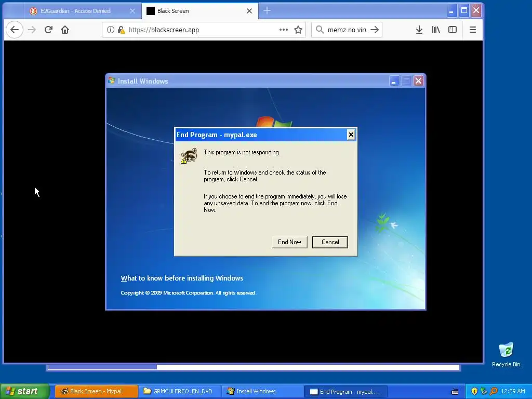Click the Install Windows title icon
The height and width of the screenshot is (399, 532).
tap(112, 81)
